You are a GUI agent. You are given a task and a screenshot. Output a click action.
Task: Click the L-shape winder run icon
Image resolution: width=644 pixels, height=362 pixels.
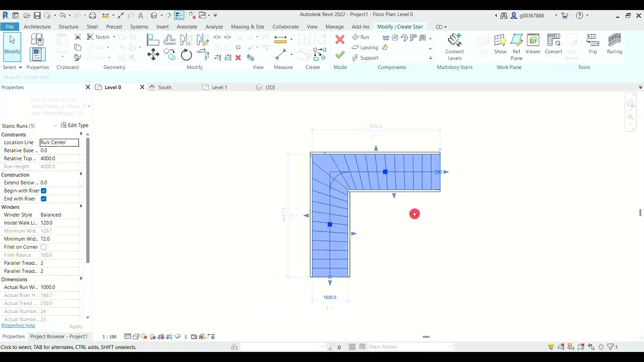[x=414, y=38]
